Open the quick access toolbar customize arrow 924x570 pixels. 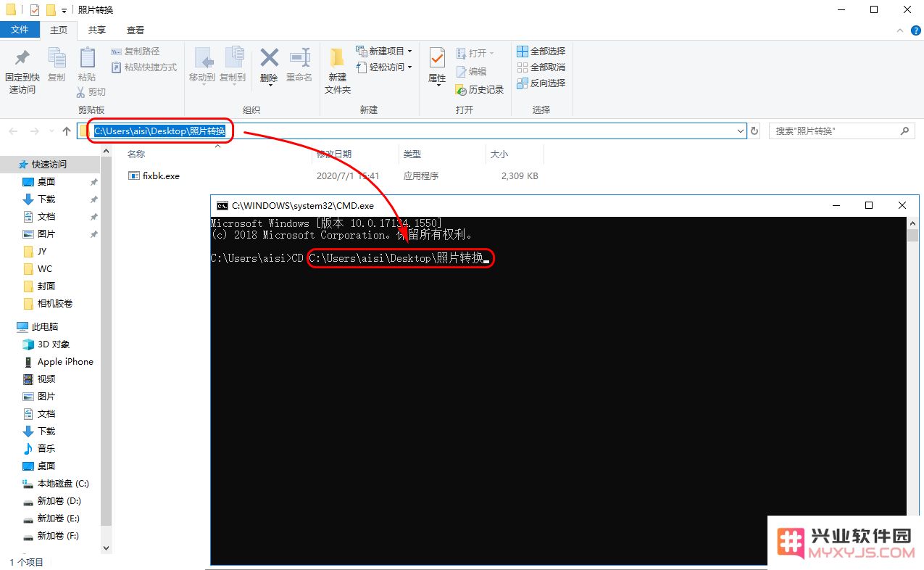pyautogui.click(x=64, y=10)
